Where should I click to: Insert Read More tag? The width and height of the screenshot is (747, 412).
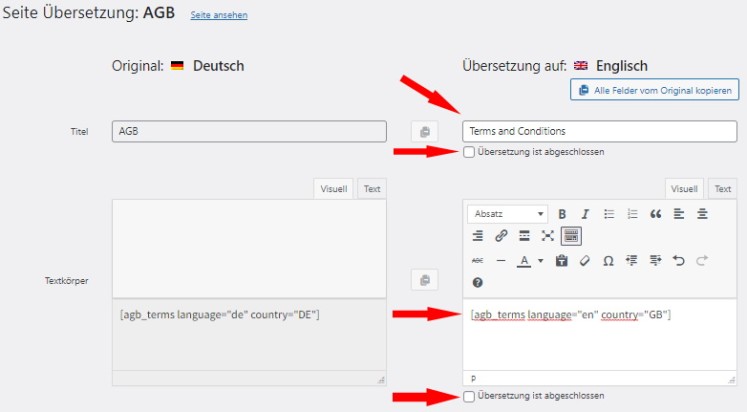pos(524,236)
